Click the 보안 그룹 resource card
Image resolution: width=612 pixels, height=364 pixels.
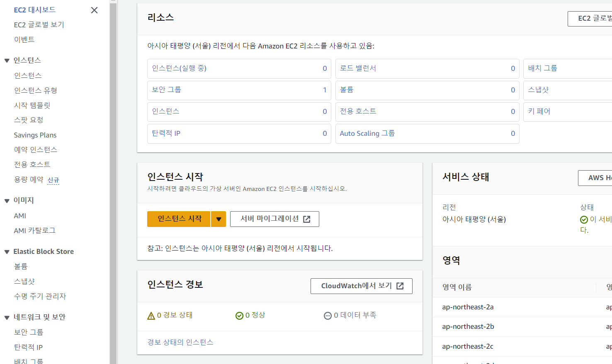pos(239,90)
